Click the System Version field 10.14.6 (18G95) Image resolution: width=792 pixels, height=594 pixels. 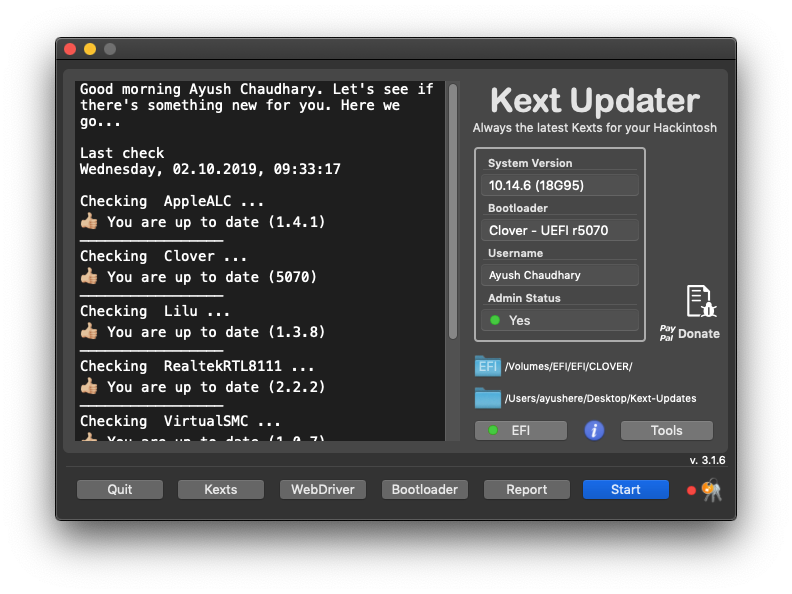pos(560,185)
